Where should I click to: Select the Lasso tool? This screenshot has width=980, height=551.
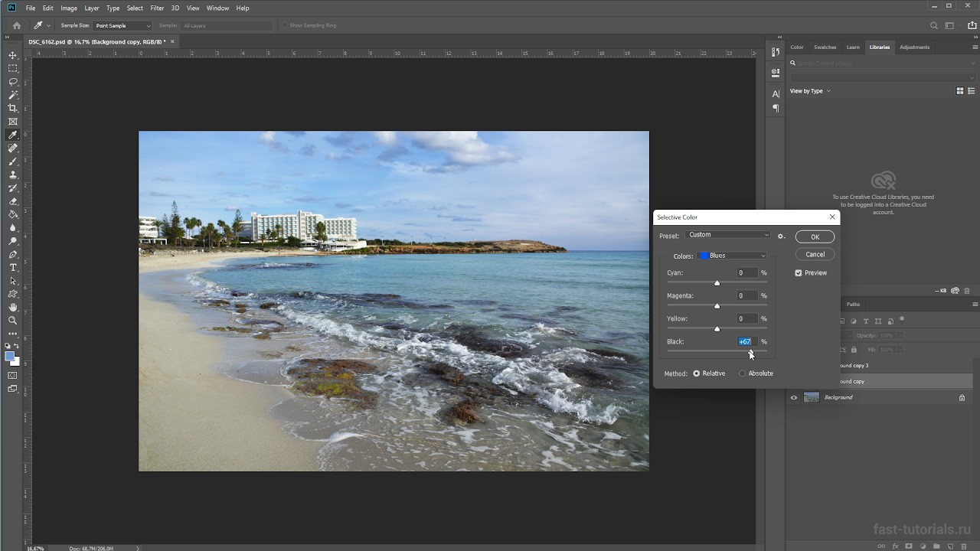click(x=13, y=82)
